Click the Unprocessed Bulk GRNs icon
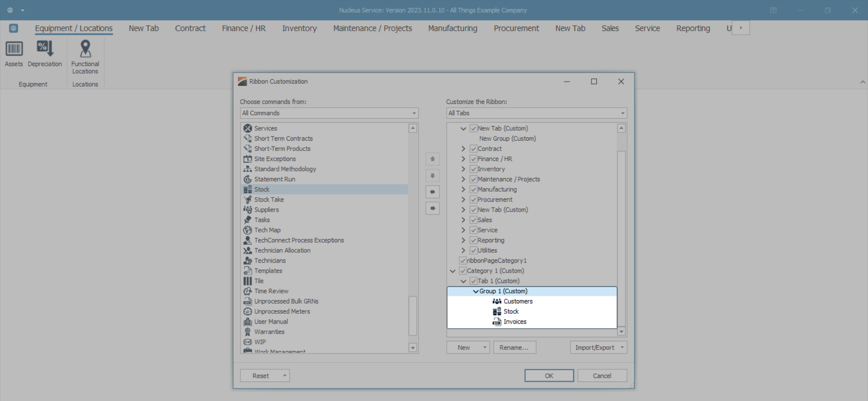Screen dimensions: 868x401 pos(248,301)
